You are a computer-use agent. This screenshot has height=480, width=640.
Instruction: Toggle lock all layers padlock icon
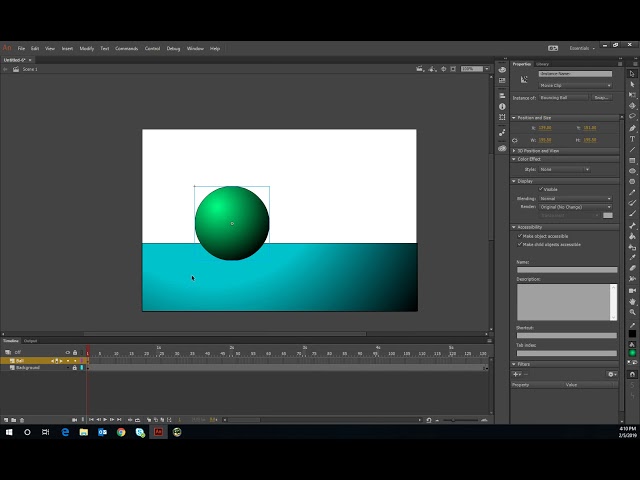coord(75,352)
